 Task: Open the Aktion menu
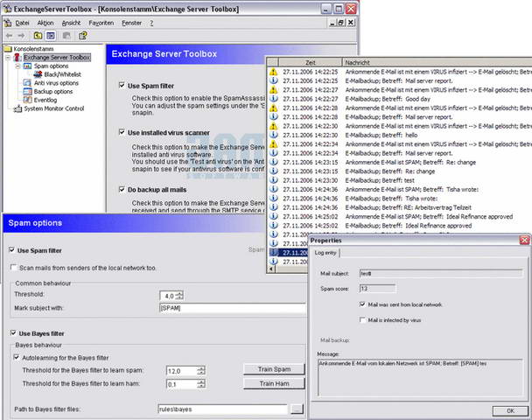[45, 23]
